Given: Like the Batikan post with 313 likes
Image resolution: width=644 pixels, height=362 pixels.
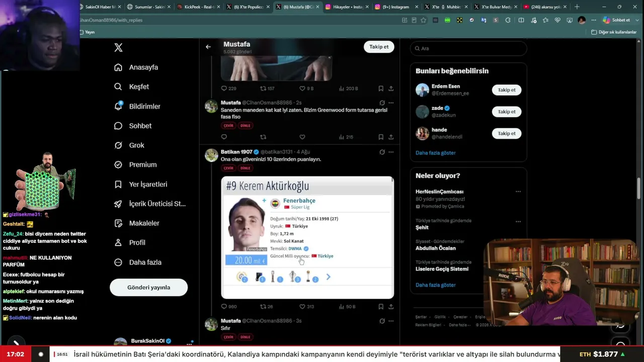Looking at the screenshot, I should point(302,307).
